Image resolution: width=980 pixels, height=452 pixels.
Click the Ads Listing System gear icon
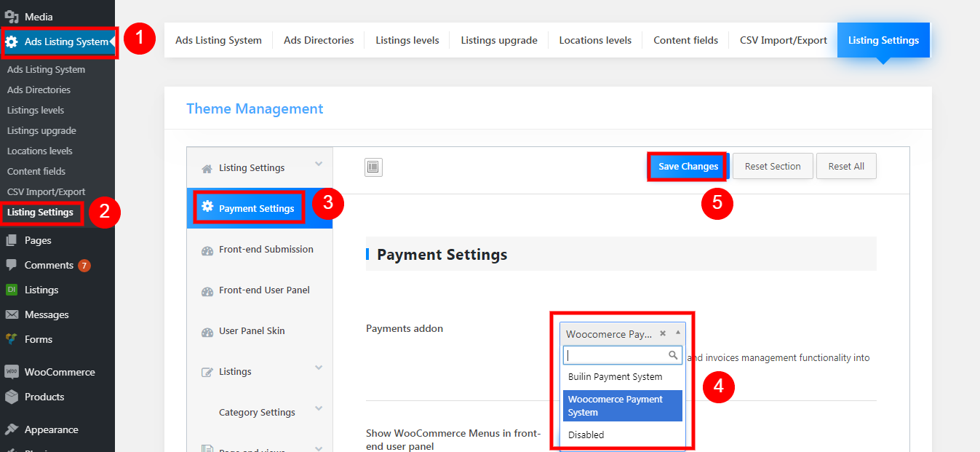coord(12,41)
